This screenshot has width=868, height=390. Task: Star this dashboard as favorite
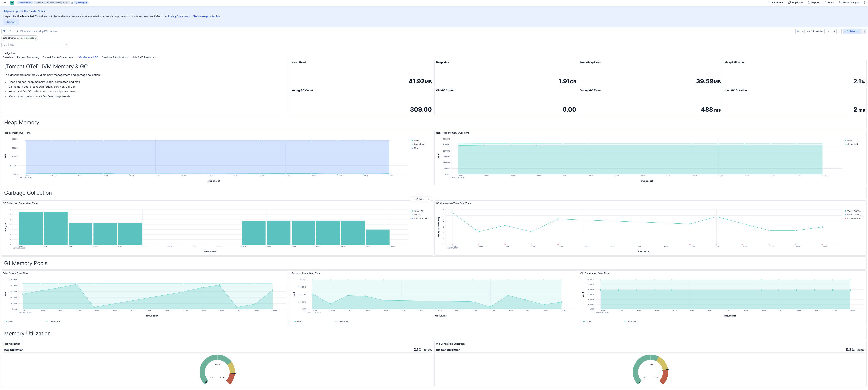(x=72, y=2)
